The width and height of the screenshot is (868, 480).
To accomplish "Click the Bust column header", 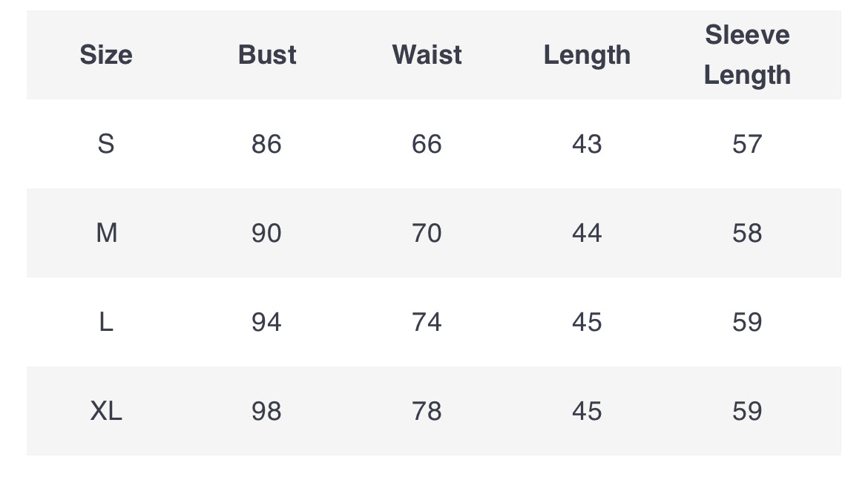I will [267, 55].
